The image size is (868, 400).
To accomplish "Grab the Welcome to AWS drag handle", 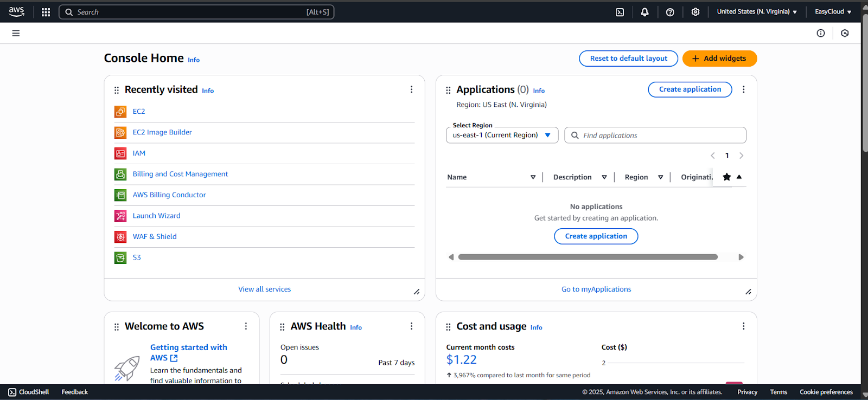I will 116,327.
